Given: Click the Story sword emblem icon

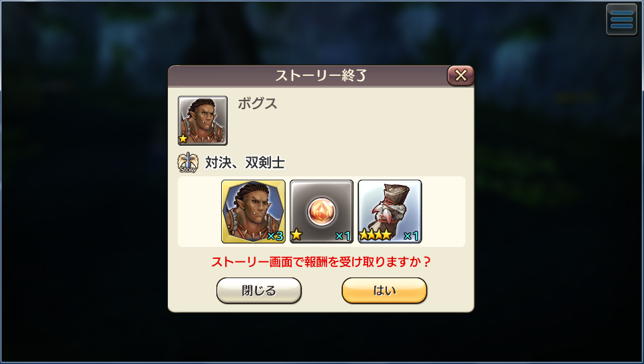Looking at the screenshot, I should click(x=188, y=163).
